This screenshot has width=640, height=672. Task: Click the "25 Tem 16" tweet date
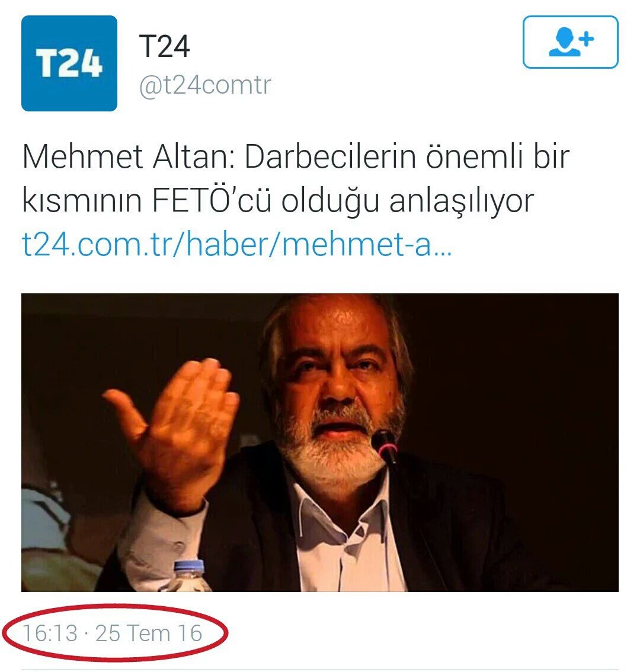[x=148, y=633]
